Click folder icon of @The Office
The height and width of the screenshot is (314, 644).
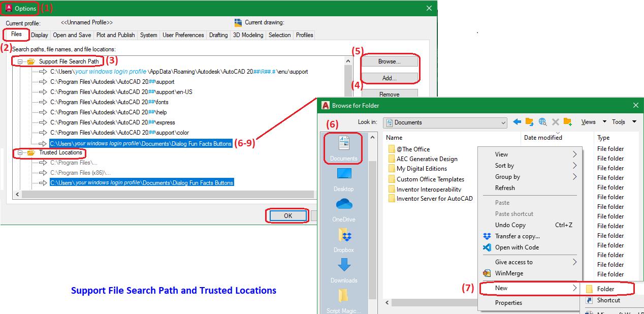point(392,149)
